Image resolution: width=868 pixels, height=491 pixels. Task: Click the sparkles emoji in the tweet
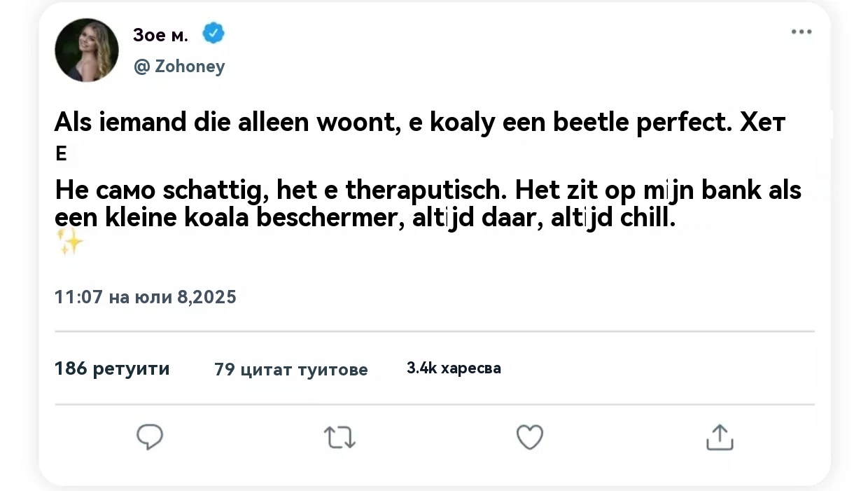[69, 243]
